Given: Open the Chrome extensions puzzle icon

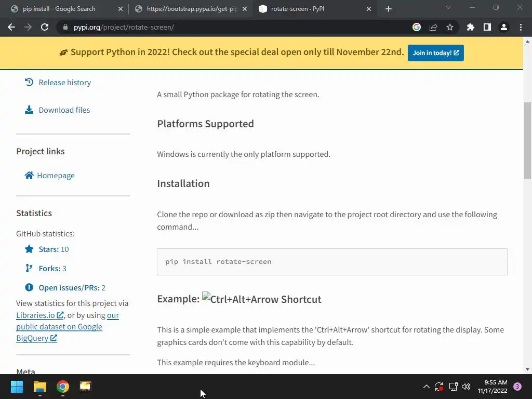Looking at the screenshot, I should click(x=471, y=27).
